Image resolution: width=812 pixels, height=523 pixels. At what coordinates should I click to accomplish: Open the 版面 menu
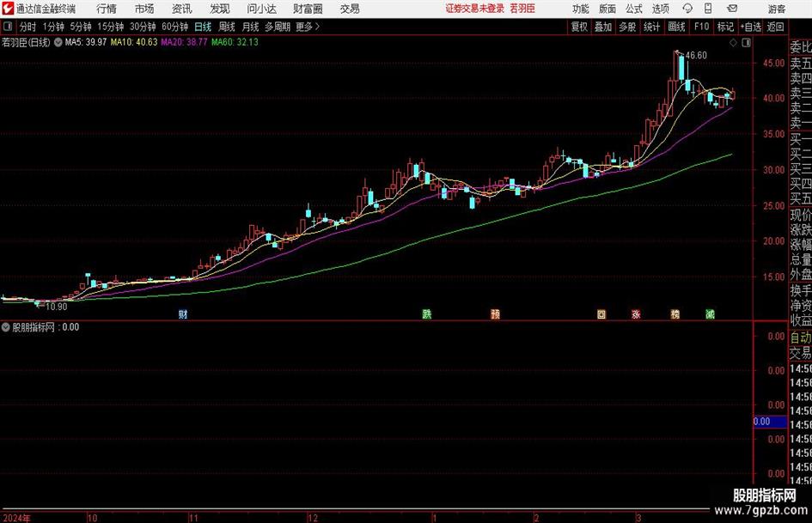click(607, 9)
